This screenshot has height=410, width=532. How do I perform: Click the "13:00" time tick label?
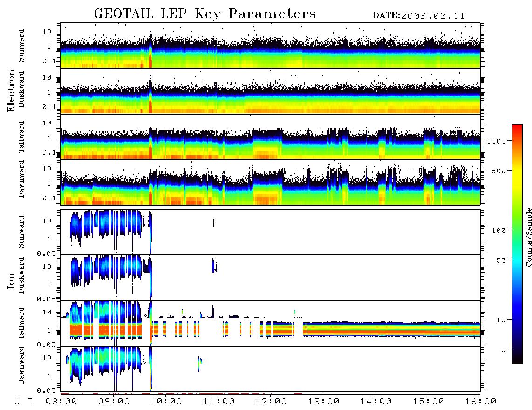pyautogui.click(x=324, y=402)
